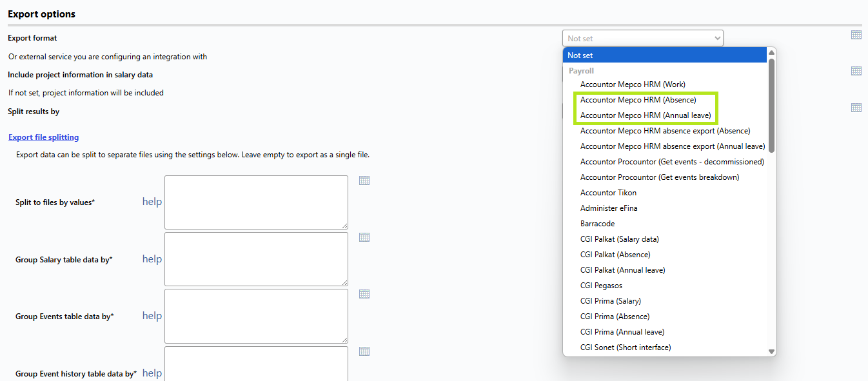Screen dimensions: 868x381
Task: Click the table icon beside Export format
Action: tap(856, 35)
